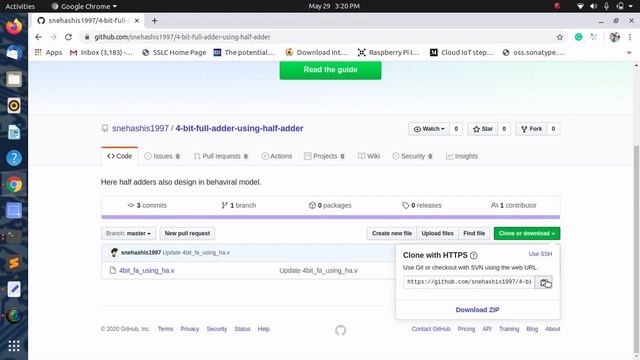Click Download ZIP

tap(477, 310)
